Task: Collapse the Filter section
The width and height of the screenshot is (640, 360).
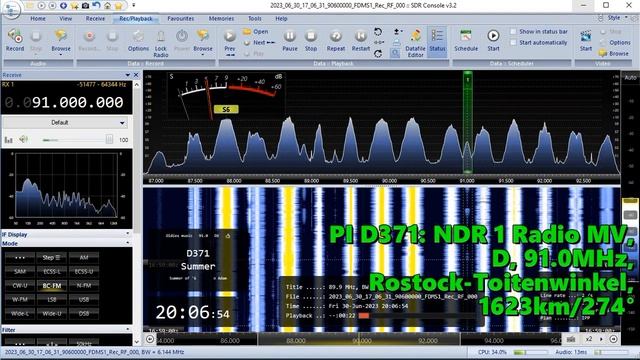Action: 128,330
